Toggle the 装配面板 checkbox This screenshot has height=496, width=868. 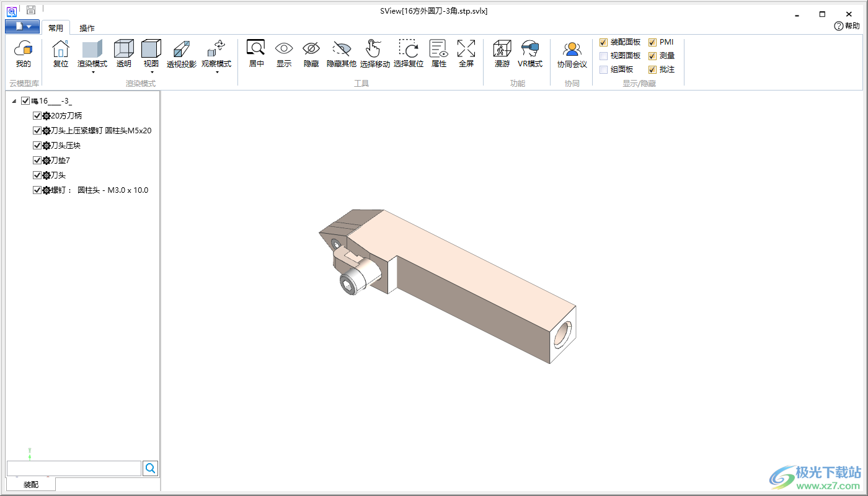(x=604, y=42)
